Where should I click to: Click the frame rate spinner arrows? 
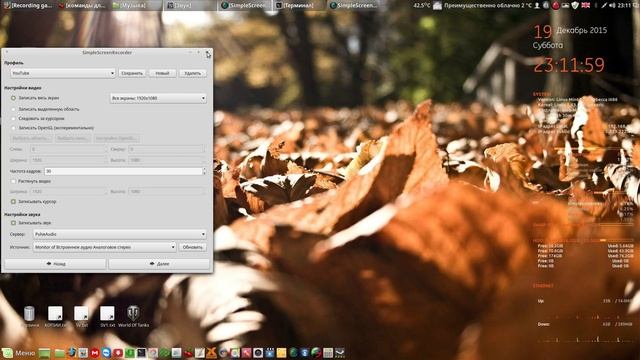[204, 171]
